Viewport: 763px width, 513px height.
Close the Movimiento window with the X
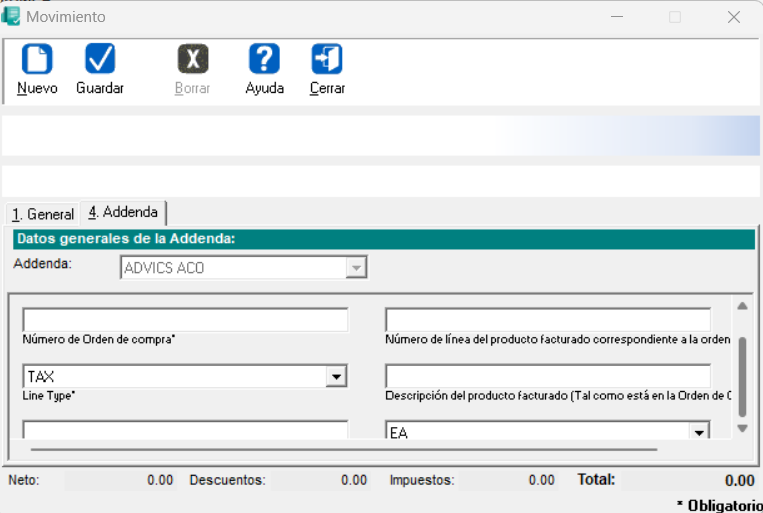point(733,17)
